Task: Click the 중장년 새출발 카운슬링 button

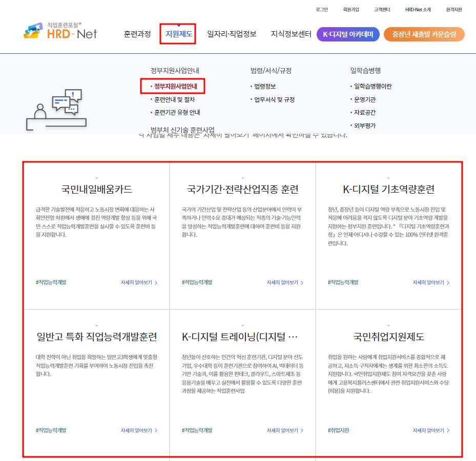Action: click(x=424, y=34)
